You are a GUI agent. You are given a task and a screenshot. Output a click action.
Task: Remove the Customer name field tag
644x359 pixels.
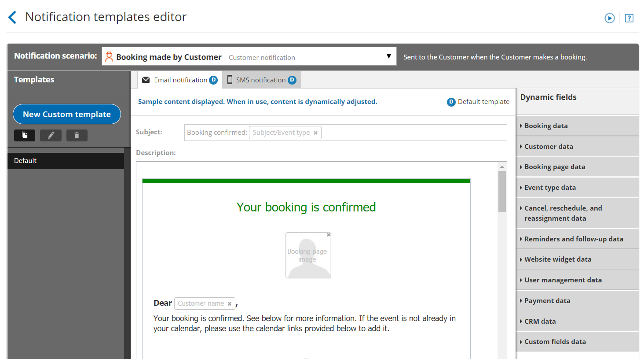229,303
